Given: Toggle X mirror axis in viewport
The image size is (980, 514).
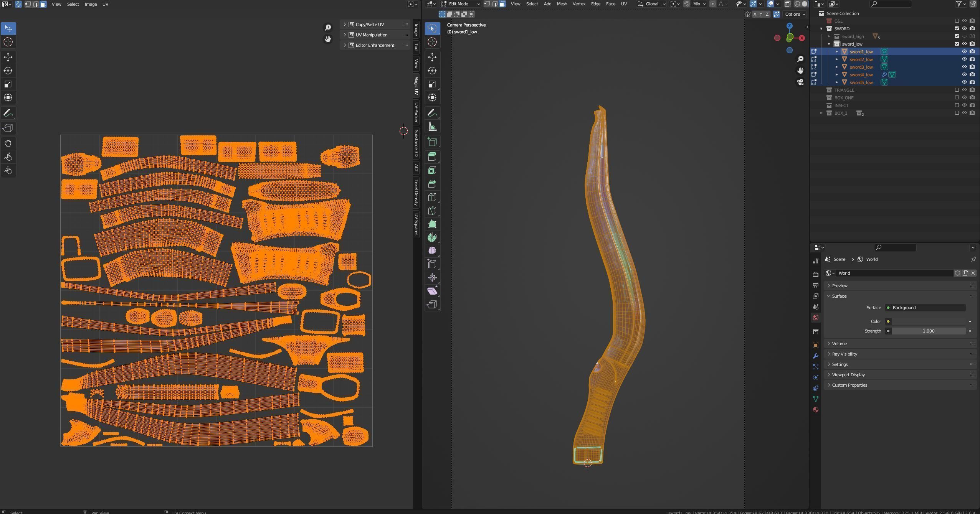Looking at the screenshot, I should pyautogui.click(x=755, y=14).
